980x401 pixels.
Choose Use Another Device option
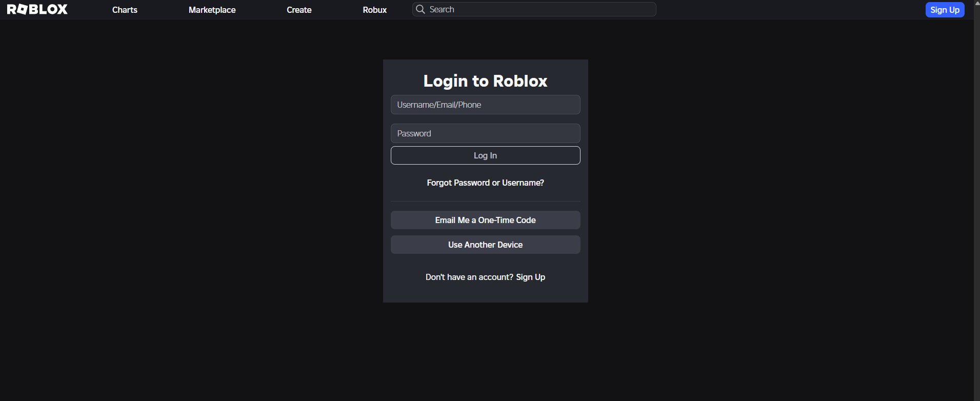485,245
